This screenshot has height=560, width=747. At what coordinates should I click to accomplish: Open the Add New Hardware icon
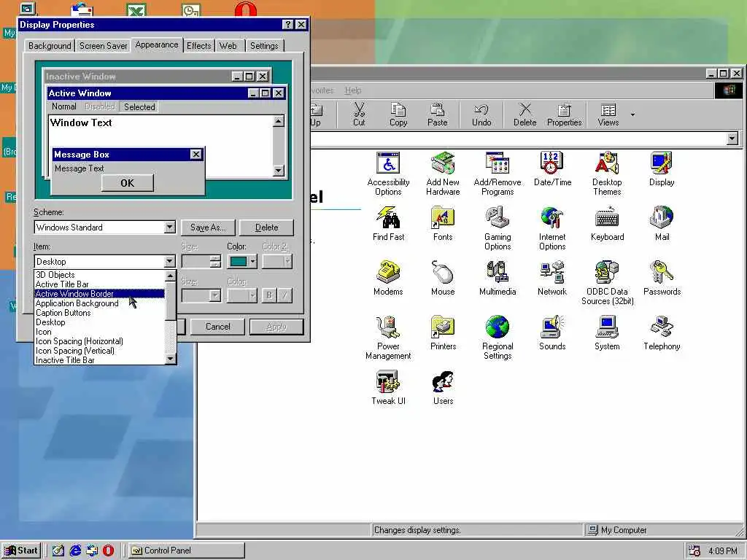coord(443,174)
